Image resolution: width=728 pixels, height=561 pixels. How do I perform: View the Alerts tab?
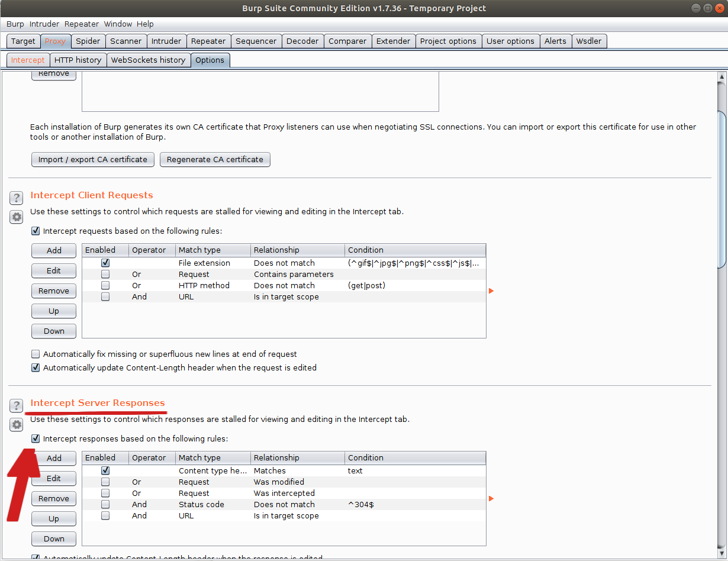pyautogui.click(x=555, y=41)
